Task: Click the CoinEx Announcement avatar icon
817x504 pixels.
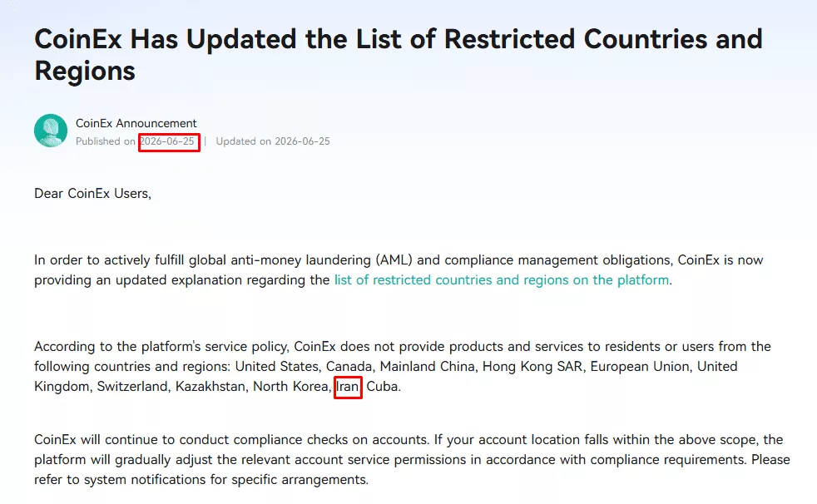Action: coord(51,131)
